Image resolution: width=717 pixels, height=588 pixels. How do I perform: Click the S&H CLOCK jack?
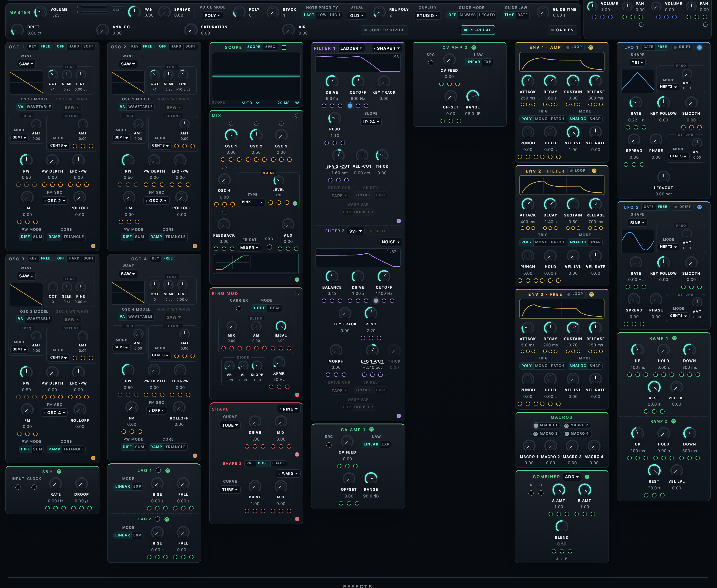coord(34,487)
